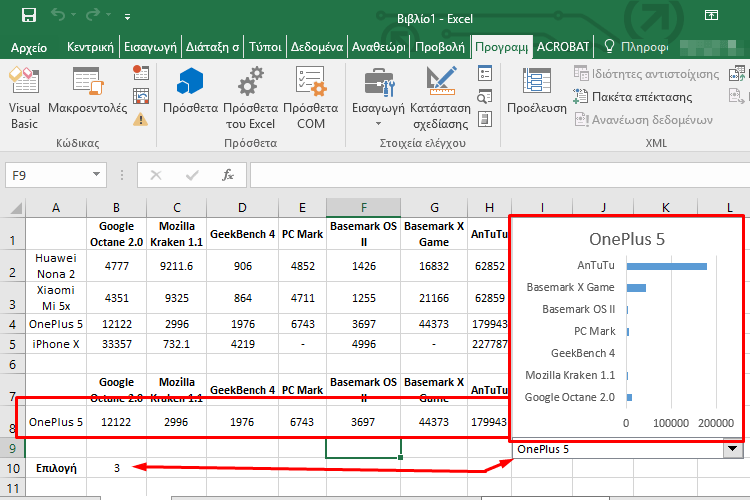
Task: Click the Πληροφορίες lightbulb search box
Action: 636,47
